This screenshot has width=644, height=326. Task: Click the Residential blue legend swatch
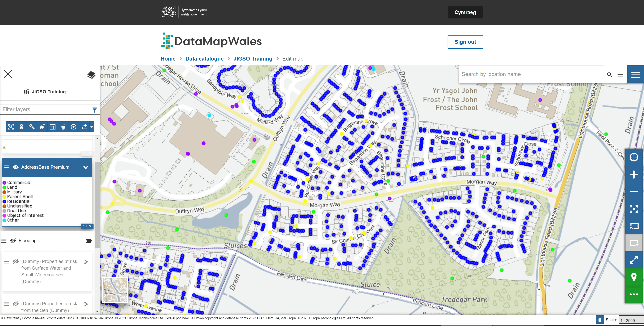tap(4, 201)
